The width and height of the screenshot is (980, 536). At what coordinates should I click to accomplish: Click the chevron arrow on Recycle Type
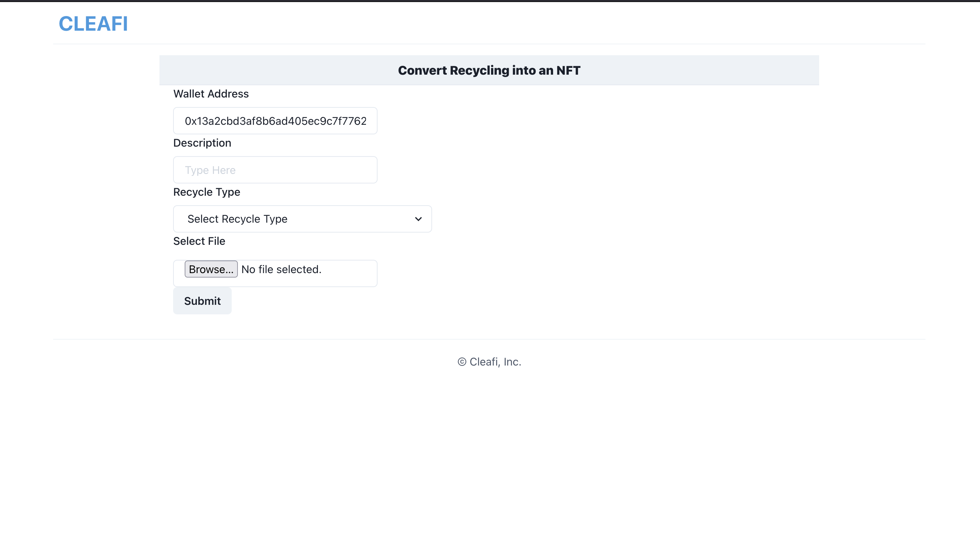click(418, 219)
